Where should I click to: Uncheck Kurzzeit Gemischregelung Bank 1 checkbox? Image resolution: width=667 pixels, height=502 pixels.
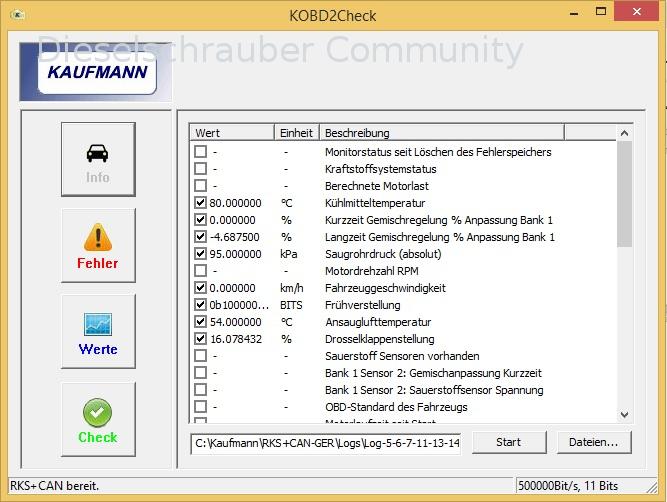[x=200, y=220]
